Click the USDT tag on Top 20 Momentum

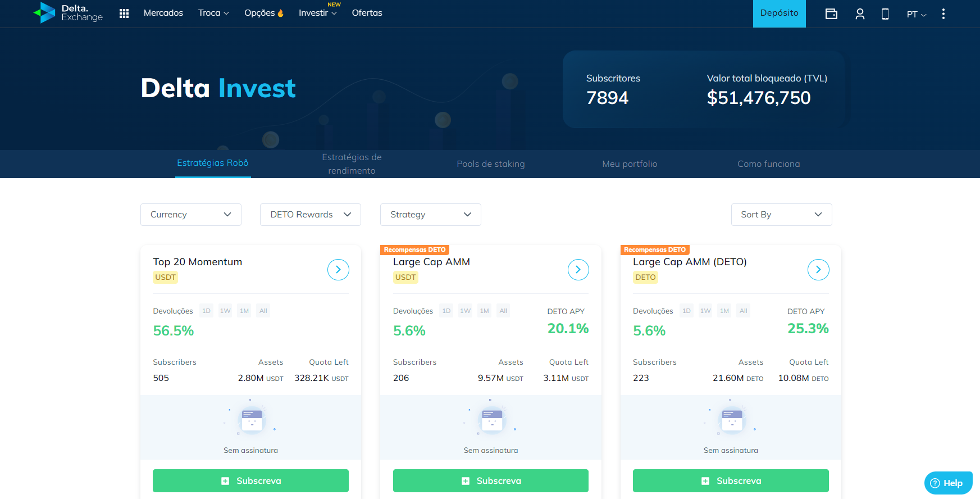point(166,277)
